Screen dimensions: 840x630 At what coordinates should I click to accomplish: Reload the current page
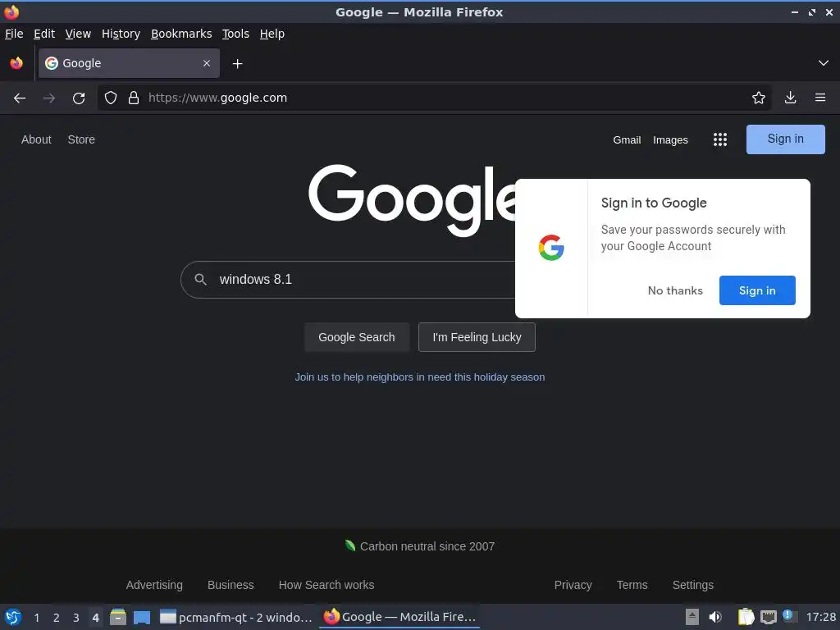(x=79, y=98)
